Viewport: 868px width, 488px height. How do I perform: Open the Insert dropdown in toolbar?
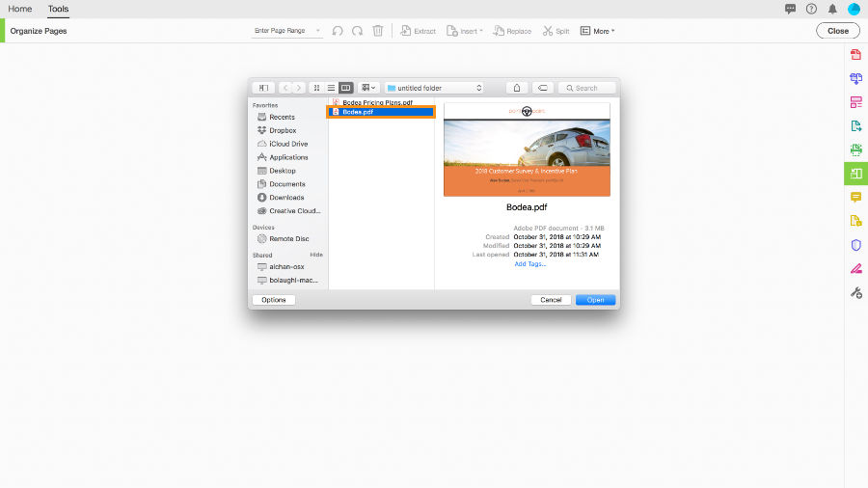click(x=465, y=31)
